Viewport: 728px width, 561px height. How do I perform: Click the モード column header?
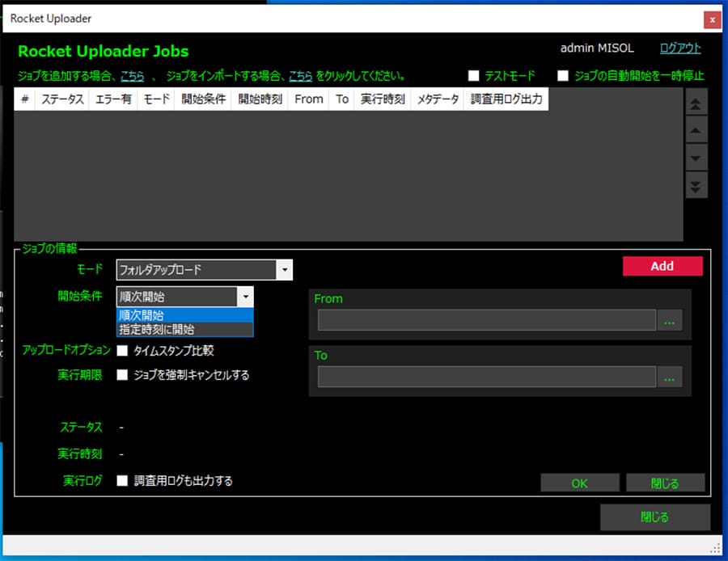point(156,99)
